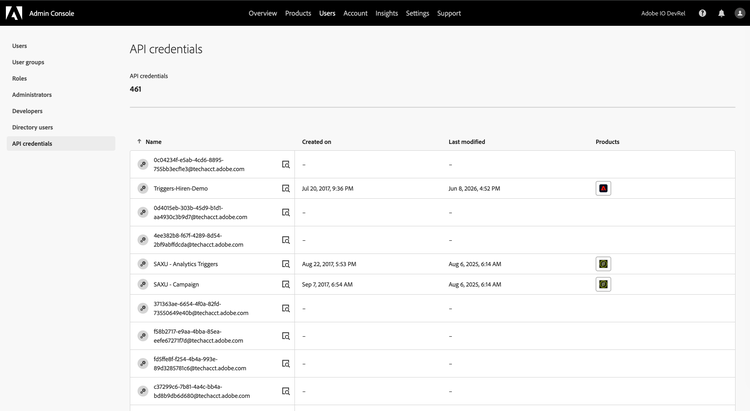Open the SAXU - Campaign credential name

pos(176,284)
